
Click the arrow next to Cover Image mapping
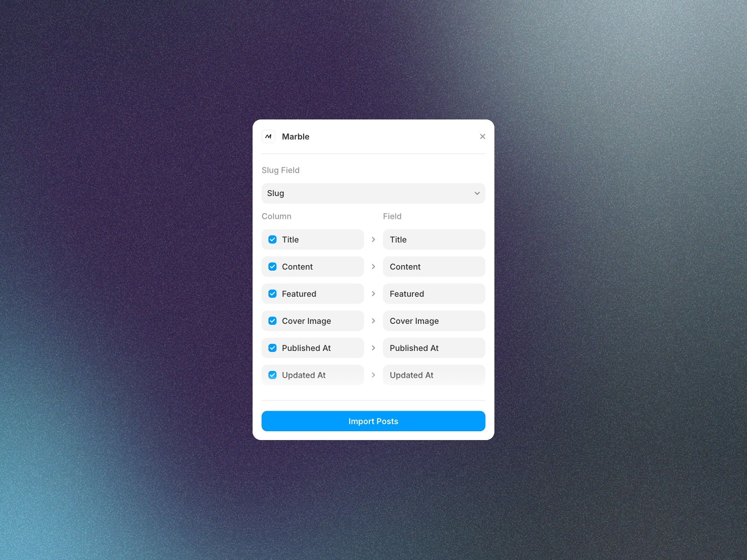373,321
